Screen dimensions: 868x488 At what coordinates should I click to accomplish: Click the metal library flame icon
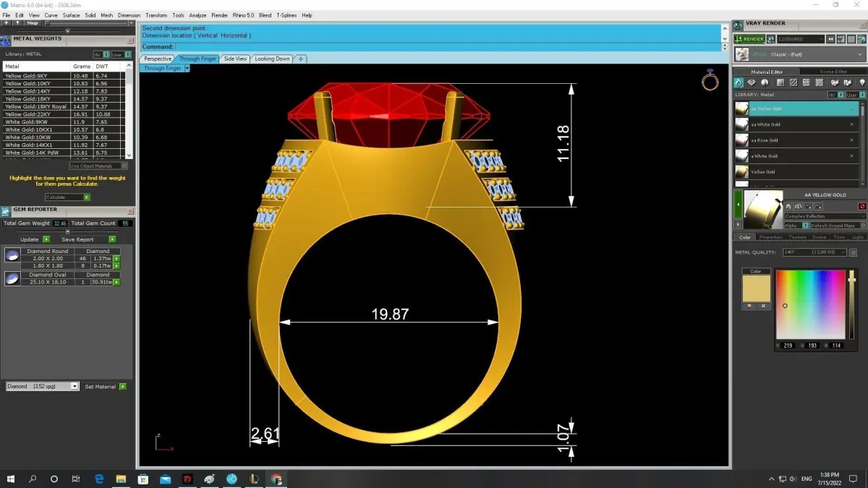pos(739,83)
